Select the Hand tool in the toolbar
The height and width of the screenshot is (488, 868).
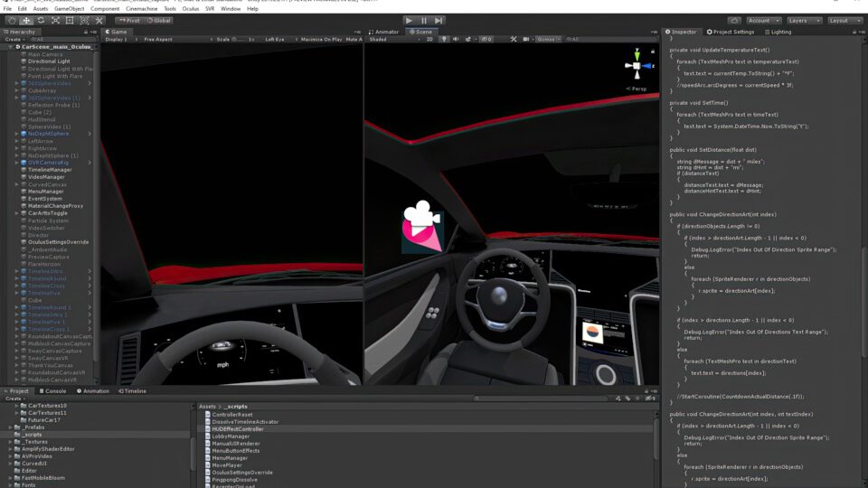[12, 21]
